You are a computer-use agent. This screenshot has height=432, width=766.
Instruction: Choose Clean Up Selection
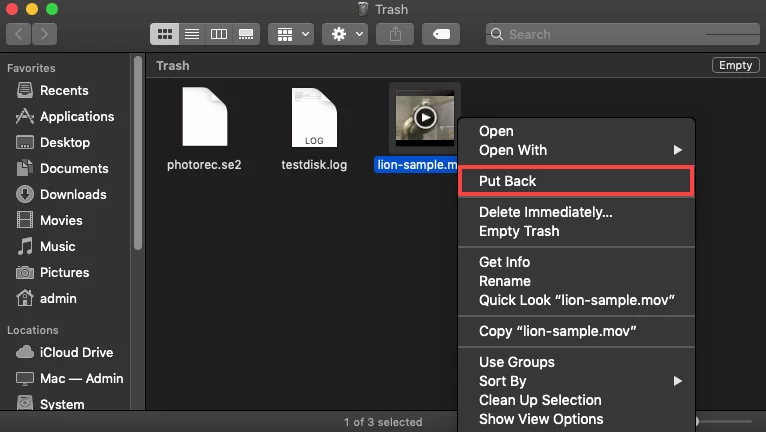tap(576, 400)
